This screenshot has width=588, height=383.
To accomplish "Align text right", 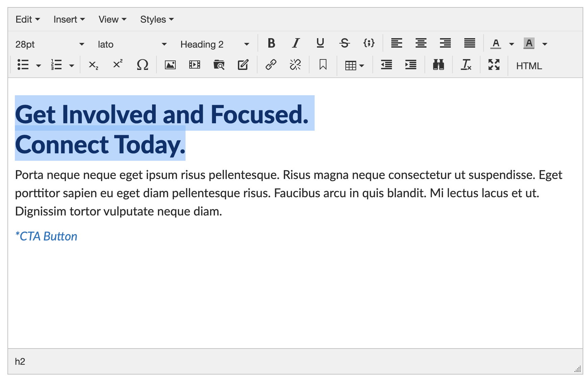I will [445, 43].
